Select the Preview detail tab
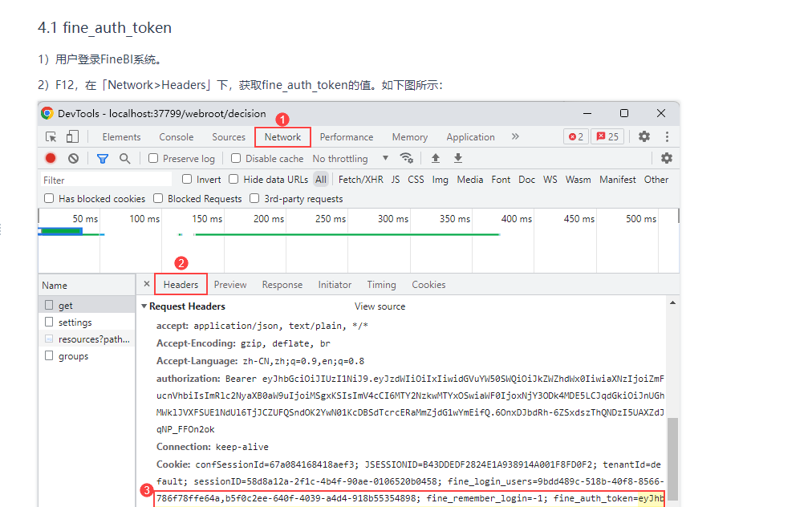Screen dimensions: 812x507 [230, 284]
